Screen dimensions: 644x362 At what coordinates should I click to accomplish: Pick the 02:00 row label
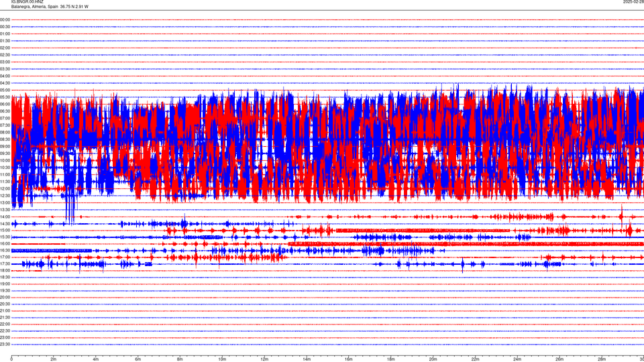[5, 48]
